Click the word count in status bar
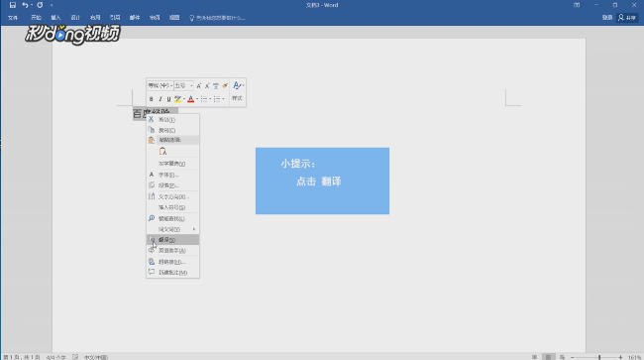 [55, 357]
